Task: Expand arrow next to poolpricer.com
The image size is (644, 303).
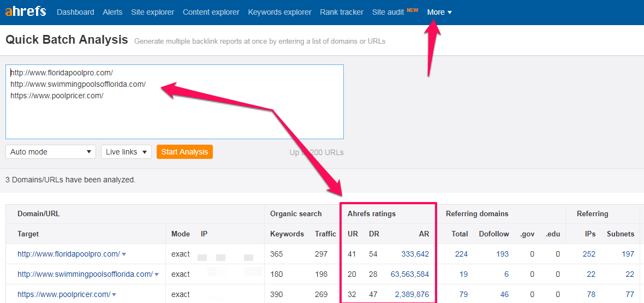Action: pyautogui.click(x=114, y=295)
